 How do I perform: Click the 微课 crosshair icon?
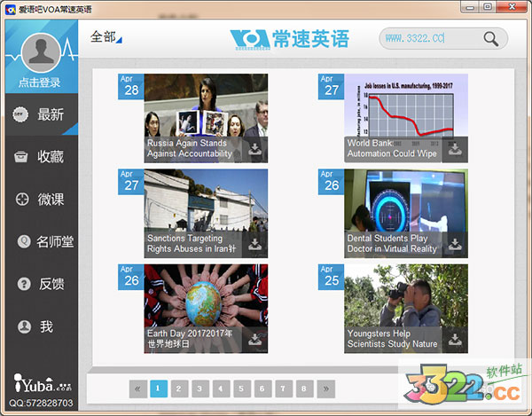click(22, 200)
